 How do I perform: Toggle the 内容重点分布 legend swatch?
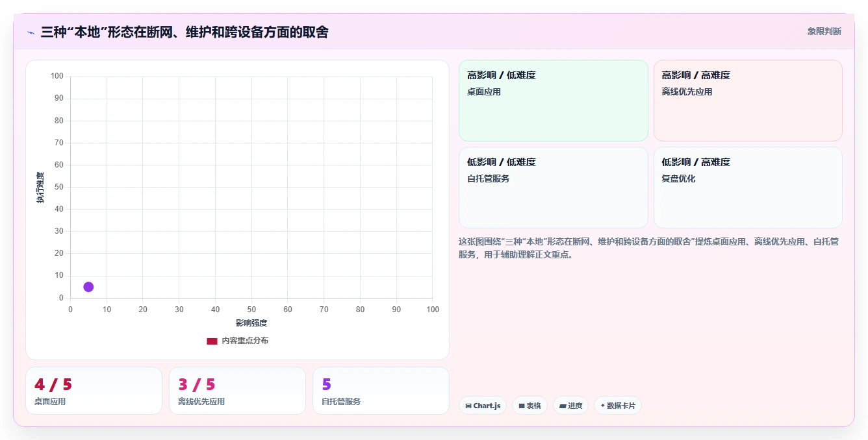(x=212, y=341)
